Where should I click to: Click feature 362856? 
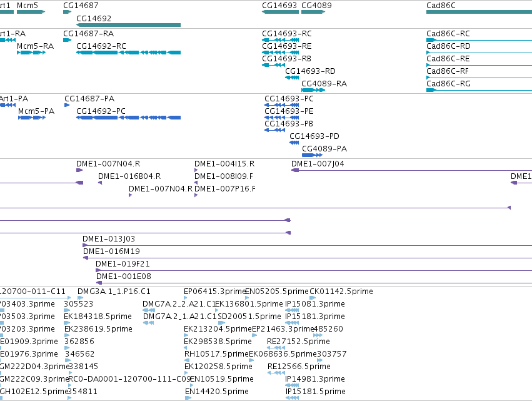(66, 348)
